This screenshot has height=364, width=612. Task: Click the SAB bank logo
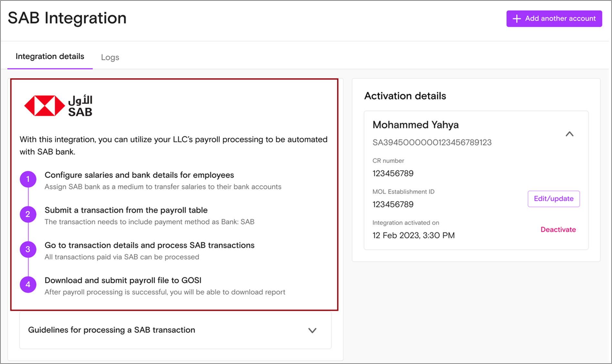tap(58, 105)
